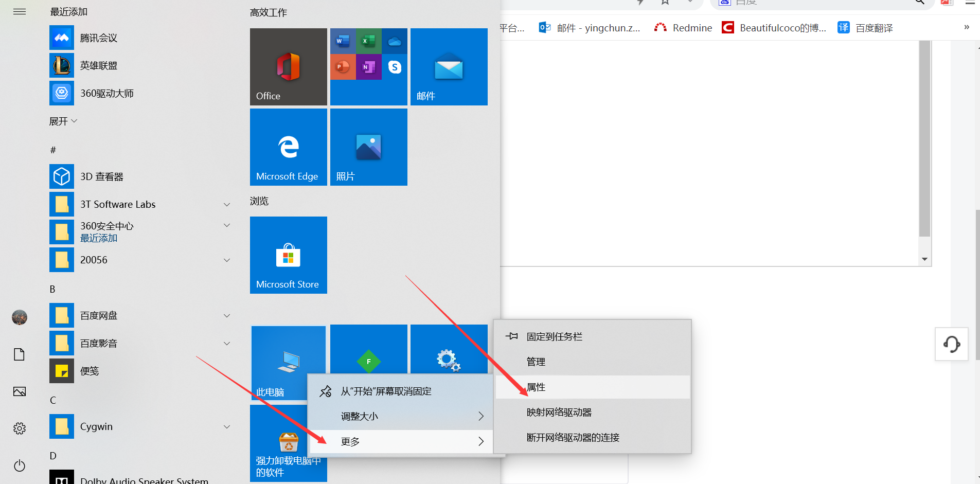This screenshot has width=980, height=484.
Task: Open the Tencent Meeting (腾讯会议) app icon
Action: [62, 38]
